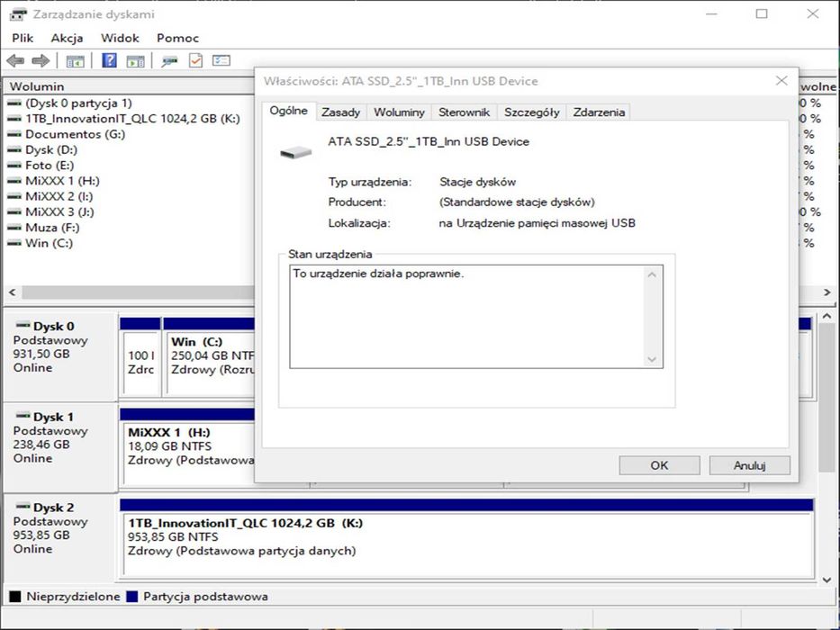Screen dimensions: 840x630
Task: Confirm dialog with OK button
Action: pos(659,465)
